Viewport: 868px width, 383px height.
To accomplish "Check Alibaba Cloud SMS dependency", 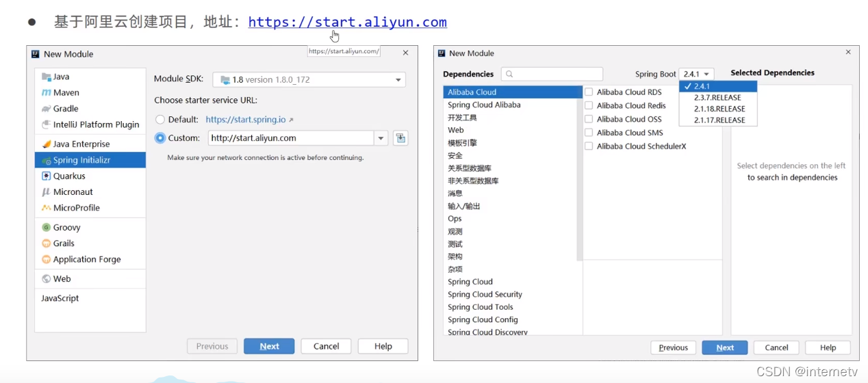I will point(589,133).
